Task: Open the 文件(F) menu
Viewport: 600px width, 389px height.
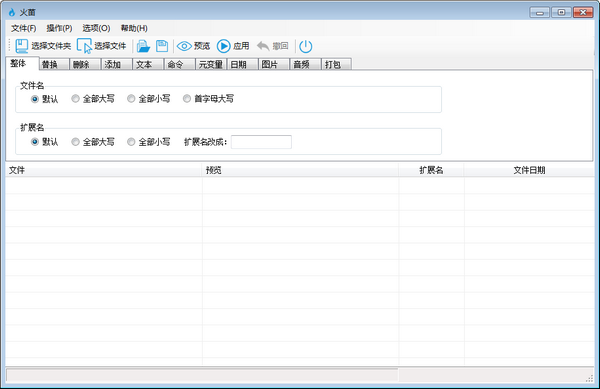Action: 23,28
